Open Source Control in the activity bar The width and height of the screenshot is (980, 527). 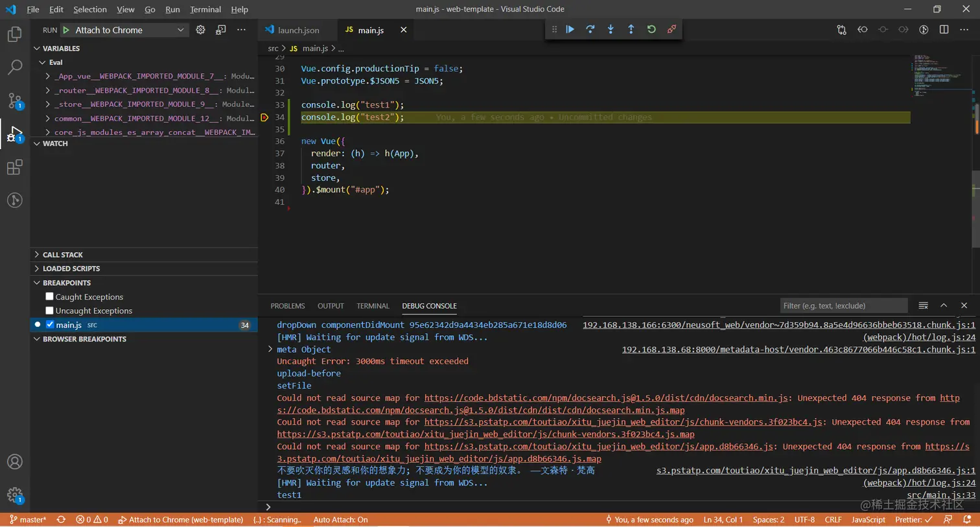click(x=14, y=100)
